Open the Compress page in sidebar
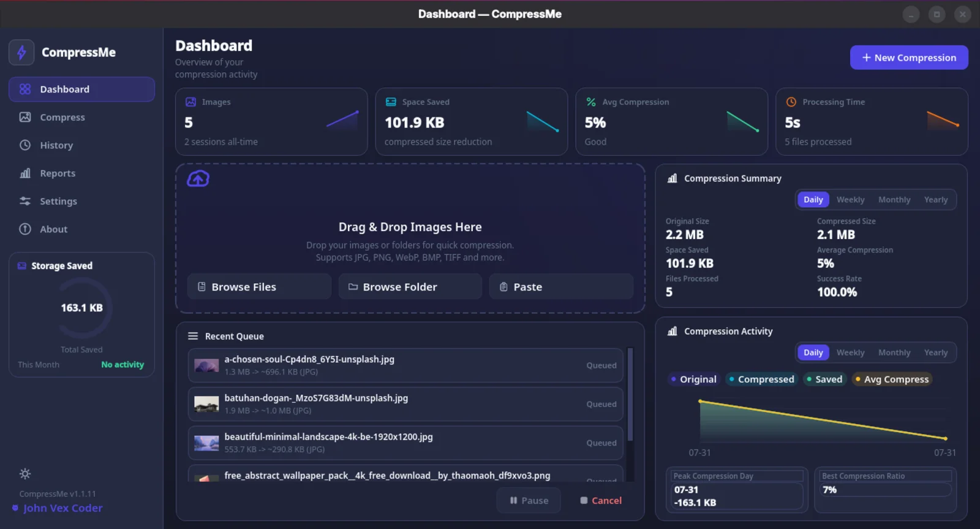The width and height of the screenshot is (980, 529). point(81,117)
